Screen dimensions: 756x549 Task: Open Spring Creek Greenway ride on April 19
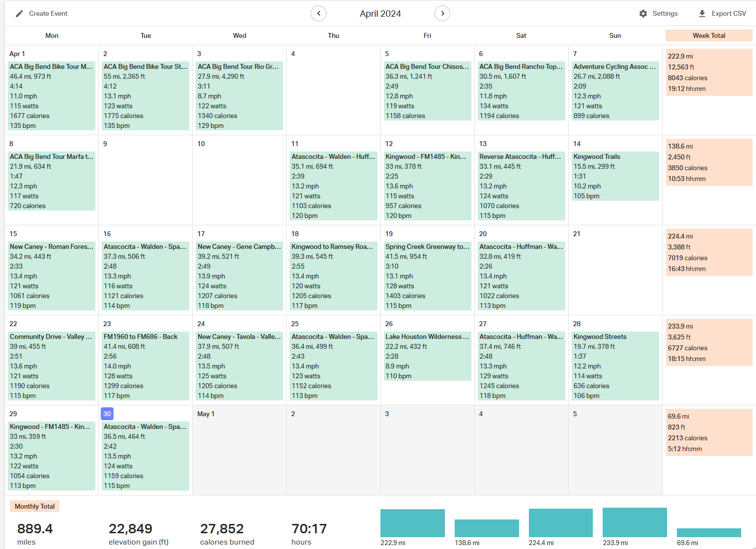[427, 276]
